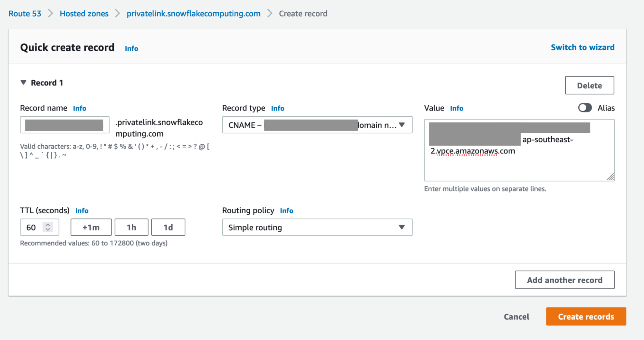
Task: Enable the Alias toggle
Action: (x=585, y=108)
